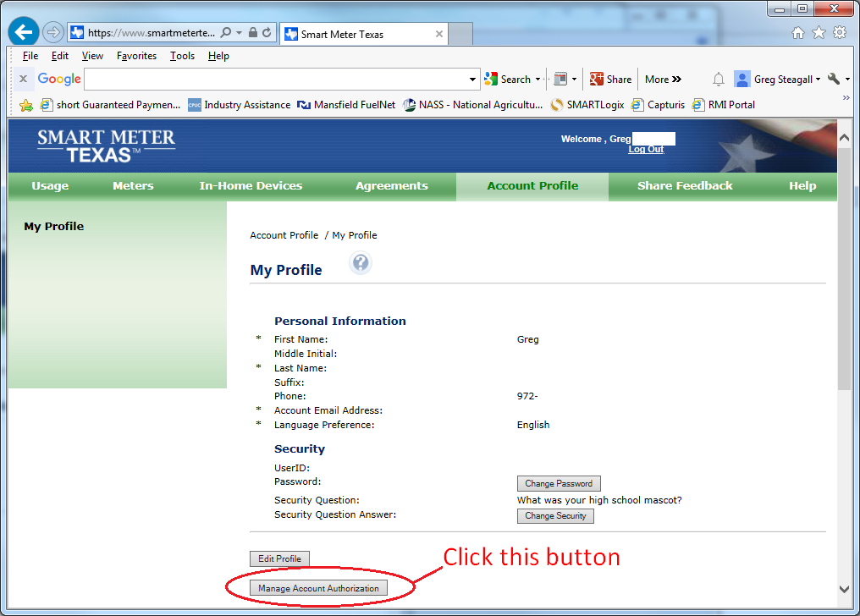Image resolution: width=860 pixels, height=616 pixels.
Task: Open the Help menu in menu bar
Action: 218,55
